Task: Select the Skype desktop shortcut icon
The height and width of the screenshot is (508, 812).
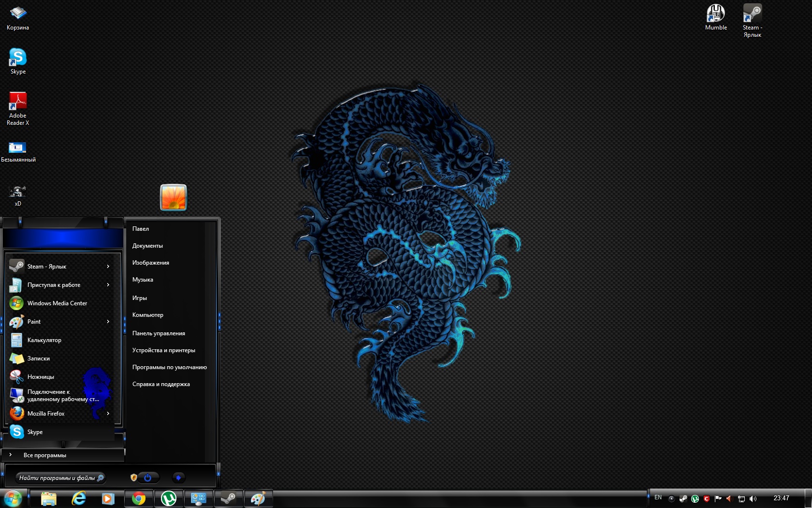Action: (18, 61)
